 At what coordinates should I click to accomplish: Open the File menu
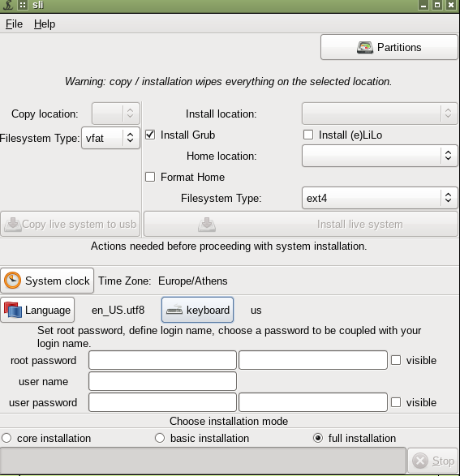14,24
